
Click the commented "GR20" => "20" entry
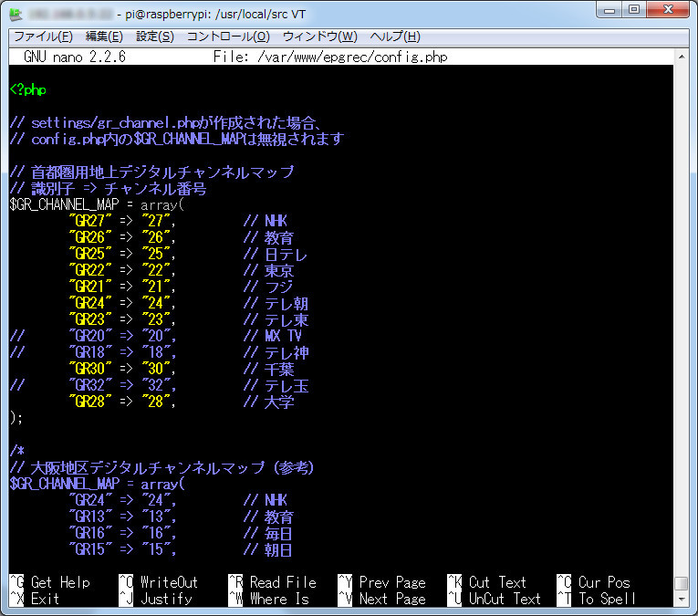pos(122,336)
